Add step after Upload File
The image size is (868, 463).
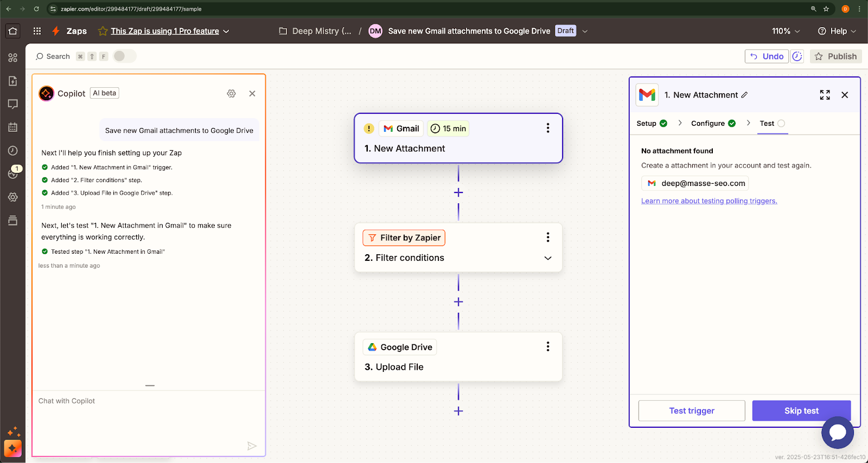[458, 411]
